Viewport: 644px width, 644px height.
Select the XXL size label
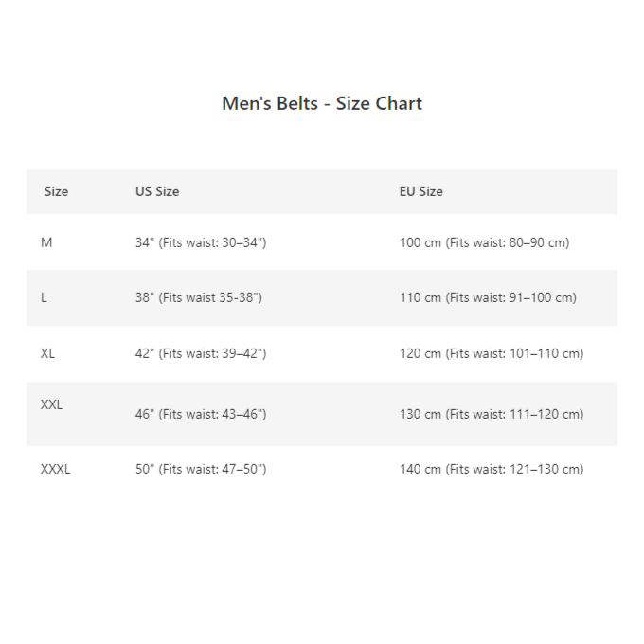point(52,404)
